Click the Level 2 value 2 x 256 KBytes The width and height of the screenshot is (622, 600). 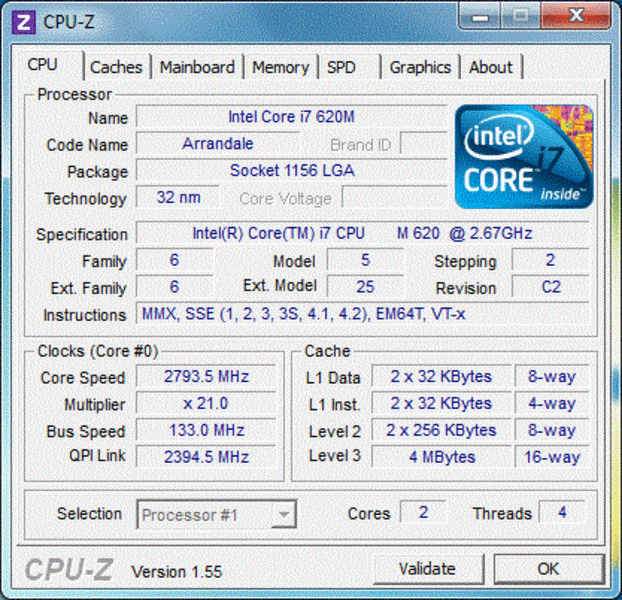(x=442, y=430)
